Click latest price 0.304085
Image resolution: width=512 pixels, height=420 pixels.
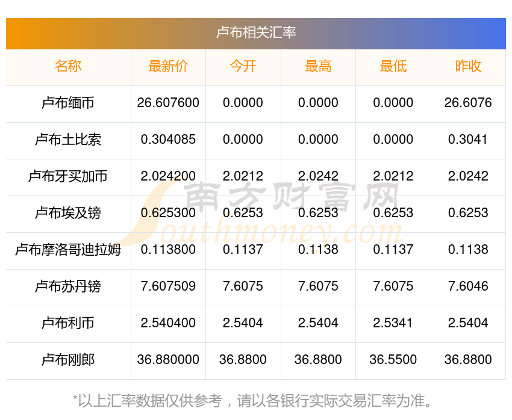pyautogui.click(x=168, y=140)
